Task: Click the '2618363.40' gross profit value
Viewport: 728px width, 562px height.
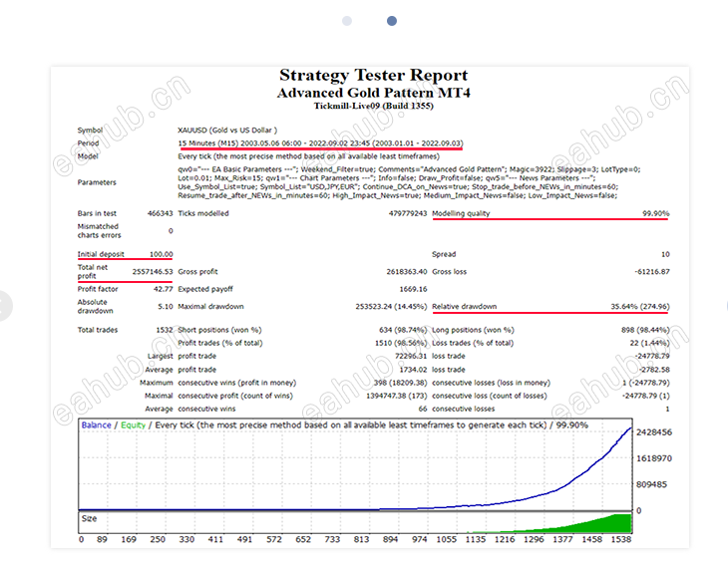Action: (x=407, y=271)
